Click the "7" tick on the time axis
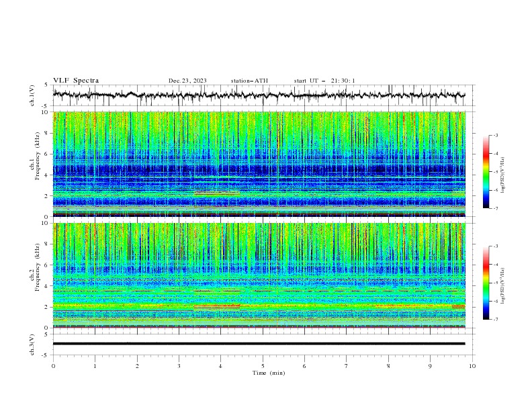The height and width of the screenshot is (411, 532). click(x=347, y=366)
